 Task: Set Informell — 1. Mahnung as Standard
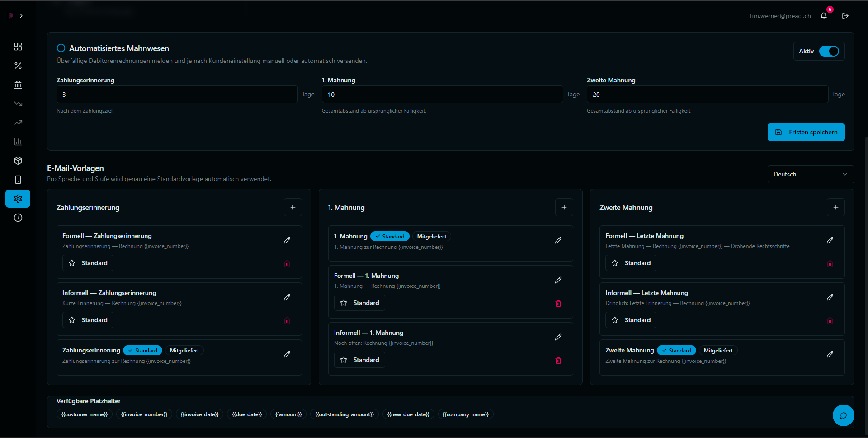359,360
